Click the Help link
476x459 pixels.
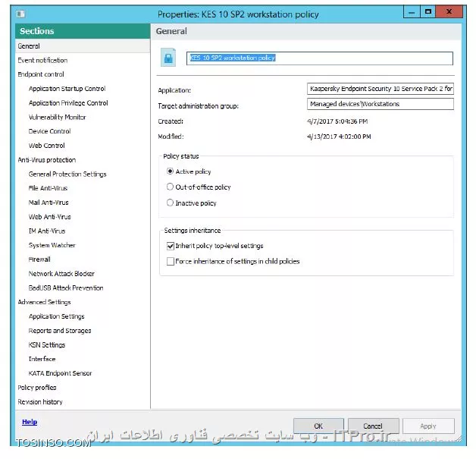click(x=30, y=422)
